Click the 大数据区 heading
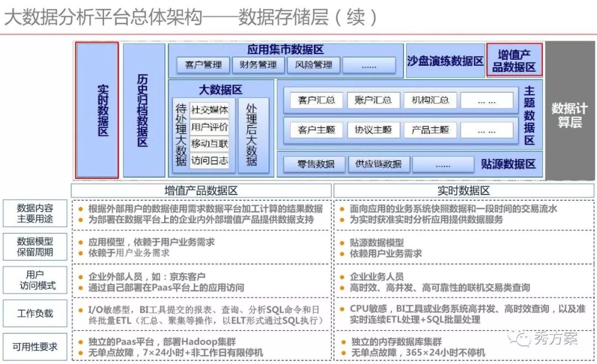Viewport: 597px width, 364px height. [x=221, y=90]
